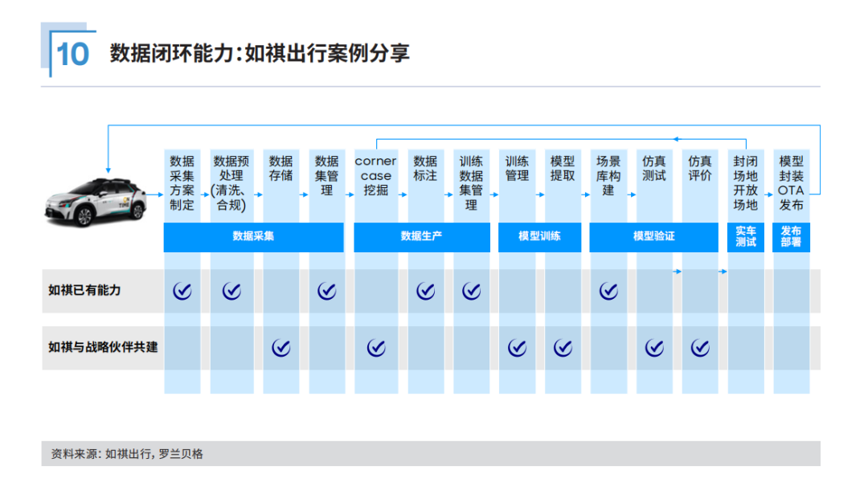Screen dimensions: 868x495
Task: Click the arrow between 数据存储 and 数据集管理
Action: pyautogui.click(x=303, y=193)
